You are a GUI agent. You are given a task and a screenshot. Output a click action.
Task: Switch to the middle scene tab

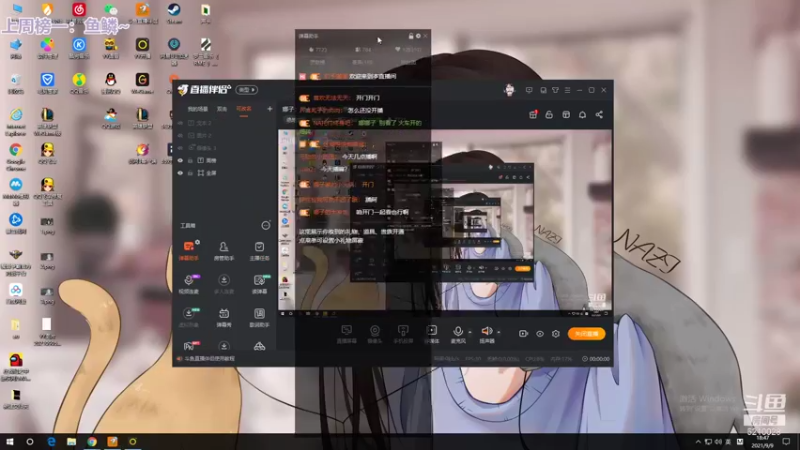point(222,109)
